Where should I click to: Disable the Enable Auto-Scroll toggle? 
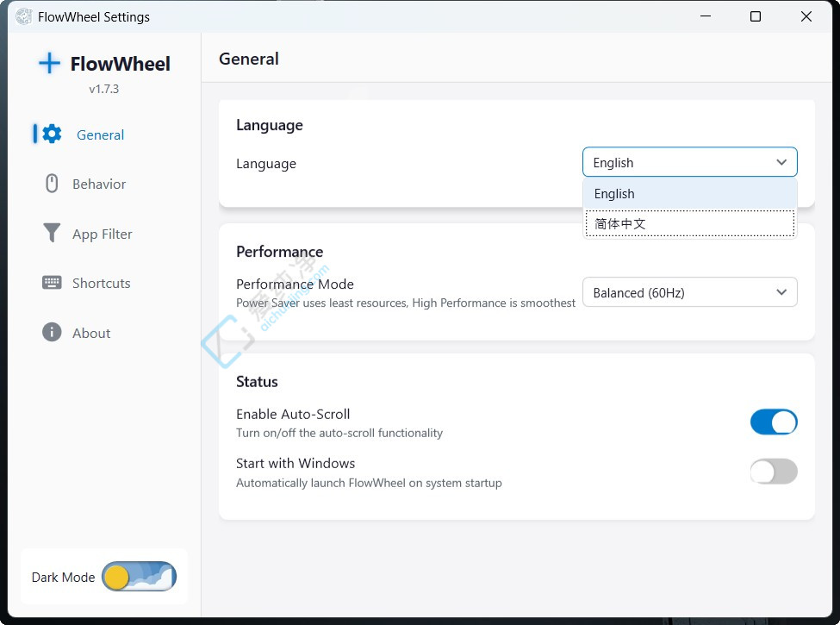point(773,422)
